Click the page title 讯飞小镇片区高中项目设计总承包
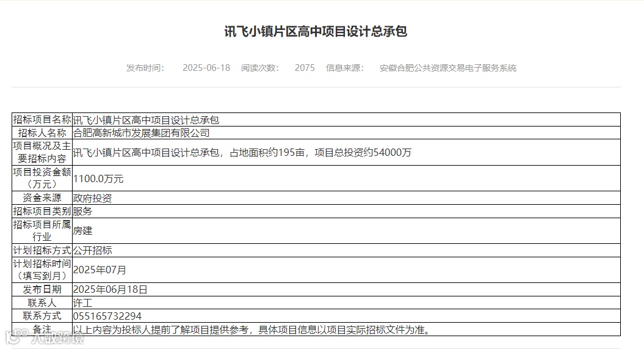 tap(316, 32)
